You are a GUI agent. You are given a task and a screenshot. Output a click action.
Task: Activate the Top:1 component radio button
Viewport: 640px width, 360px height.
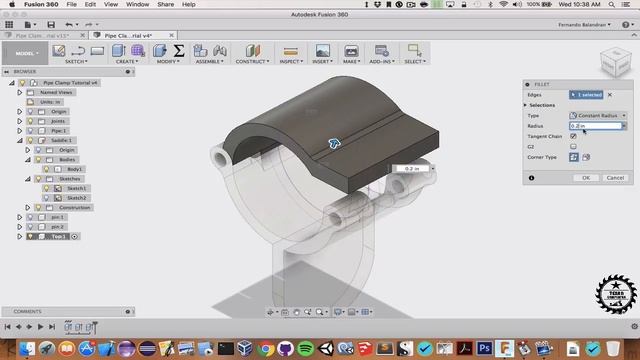pos(74,236)
